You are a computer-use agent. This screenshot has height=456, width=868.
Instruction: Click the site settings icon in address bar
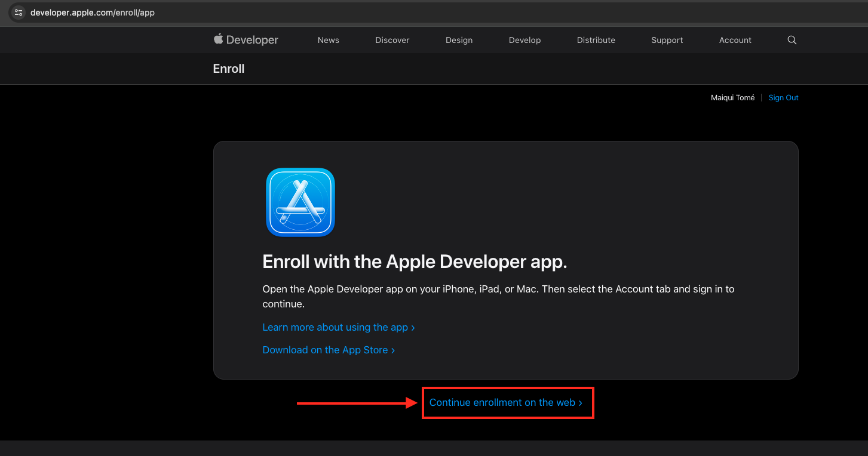(x=19, y=12)
